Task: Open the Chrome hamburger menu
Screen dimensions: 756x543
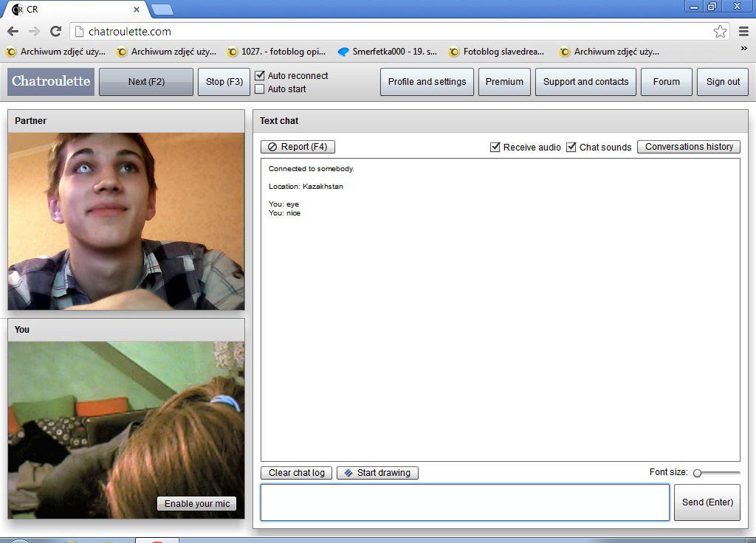Action: [744, 31]
